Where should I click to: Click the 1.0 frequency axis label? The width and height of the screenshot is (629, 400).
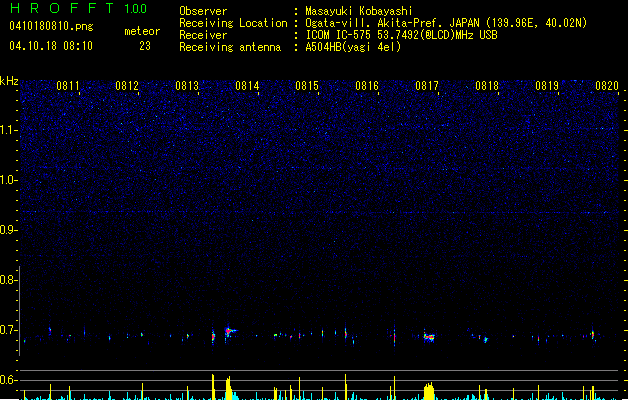(8, 180)
